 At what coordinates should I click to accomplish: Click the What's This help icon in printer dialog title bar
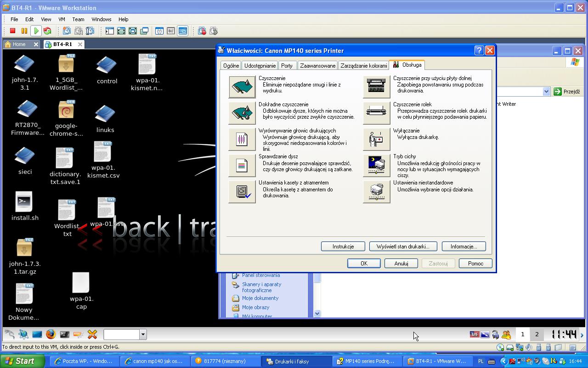point(479,50)
